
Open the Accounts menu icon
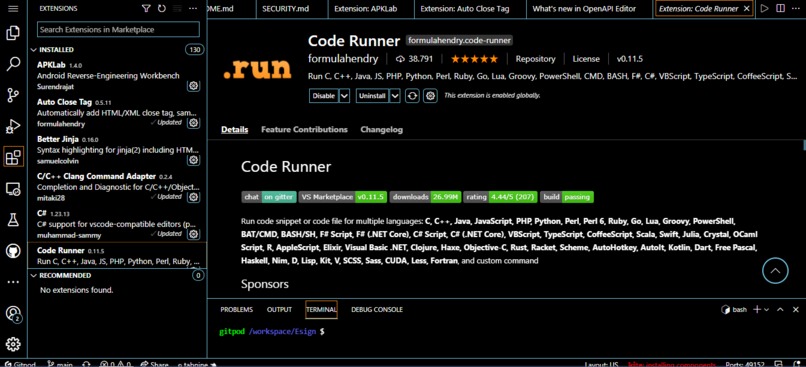[13, 313]
